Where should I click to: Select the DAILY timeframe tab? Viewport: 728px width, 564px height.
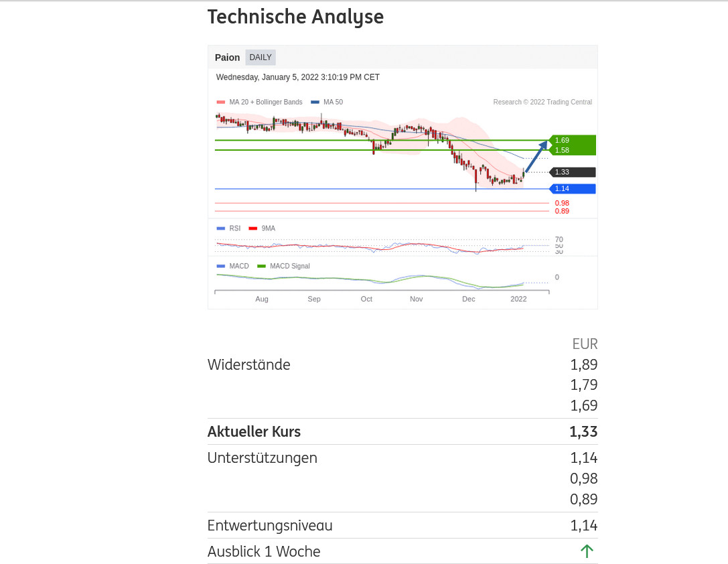point(261,58)
